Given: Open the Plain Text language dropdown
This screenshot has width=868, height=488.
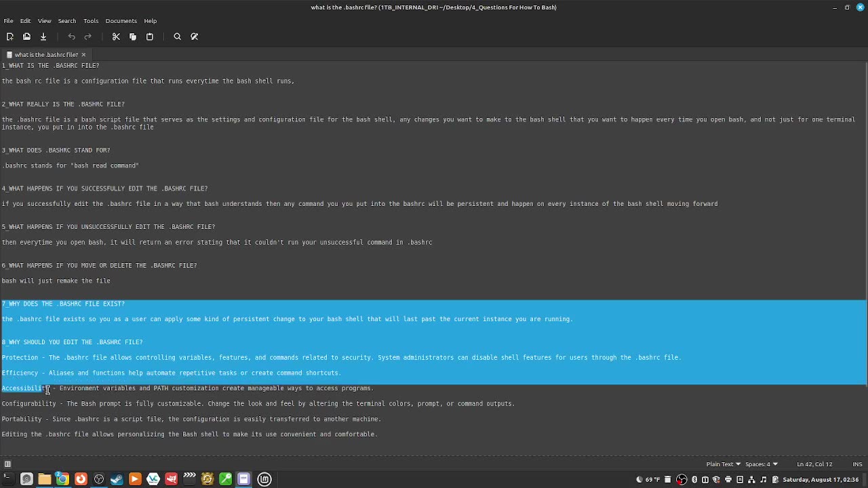Looking at the screenshot, I should [723, 464].
